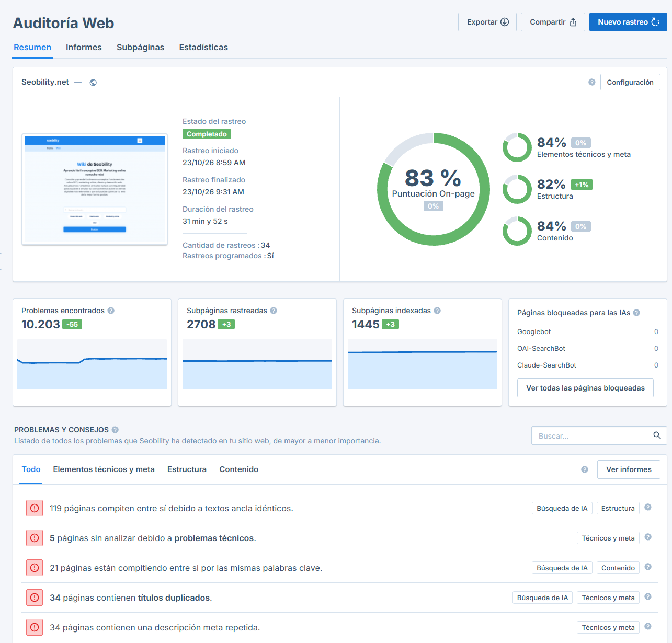Screen dimensions: 672x643
Task: Click help icon at end of problemas técnicos row
Action: tap(648, 537)
